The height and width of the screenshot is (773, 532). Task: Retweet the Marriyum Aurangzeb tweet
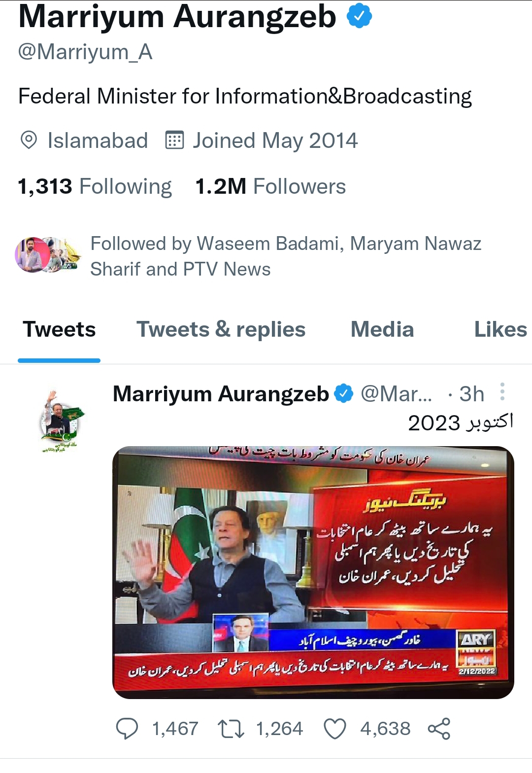231,729
